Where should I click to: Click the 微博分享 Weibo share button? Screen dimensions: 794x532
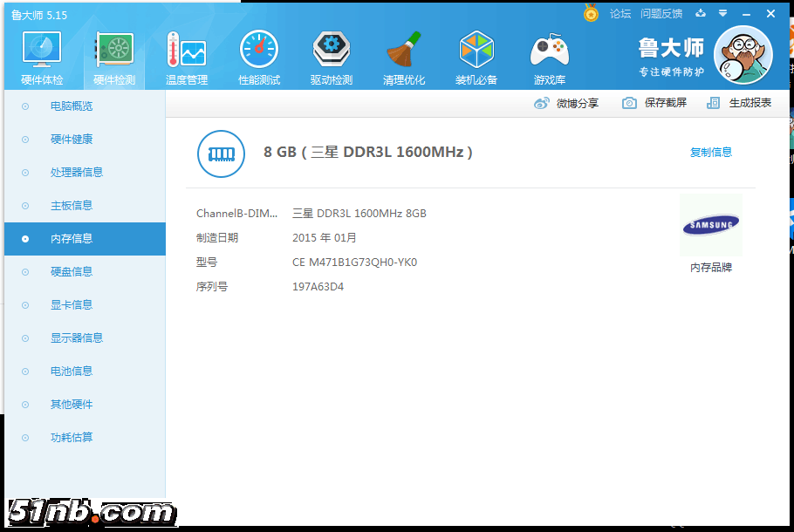[x=566, y=103]
